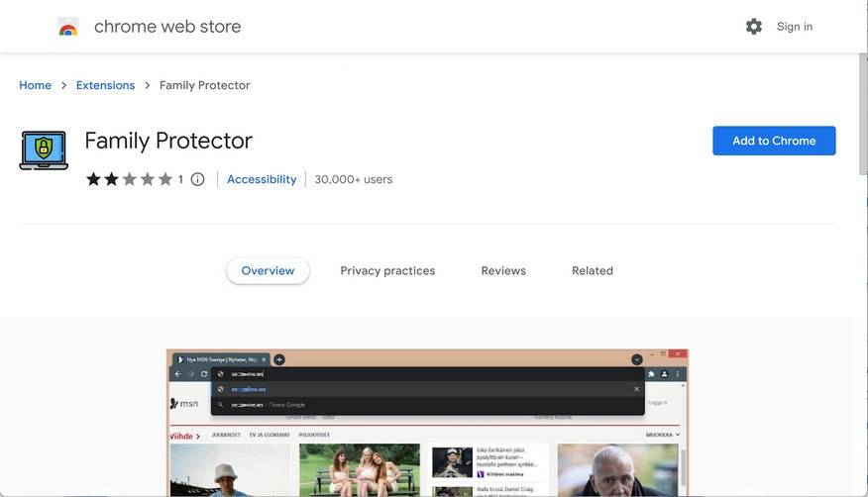Click the Accessibility category link

click(262, 179)
